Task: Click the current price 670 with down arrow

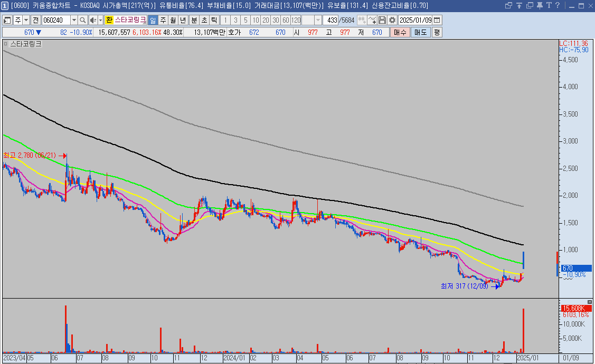Action: pos(33,32)
